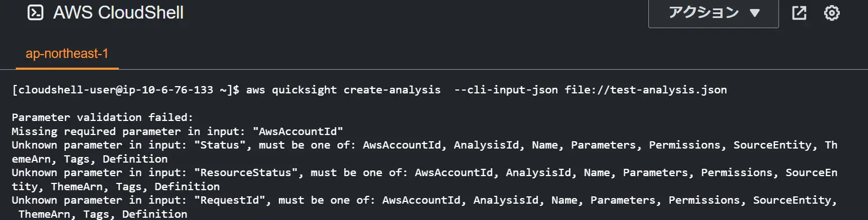Image resolution: width=868 pixels, height=220 pixels.
Task: Click the aws quicksight create-analysis command text
Action: click(344, 90)
